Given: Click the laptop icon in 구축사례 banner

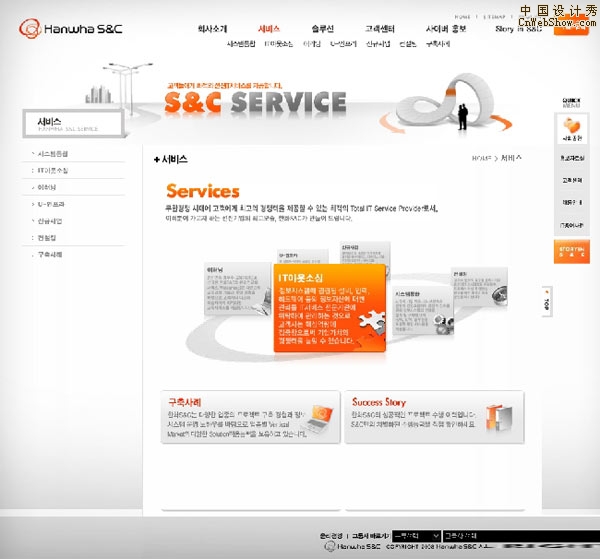Looking at the screenshot, I should [319, 420].
